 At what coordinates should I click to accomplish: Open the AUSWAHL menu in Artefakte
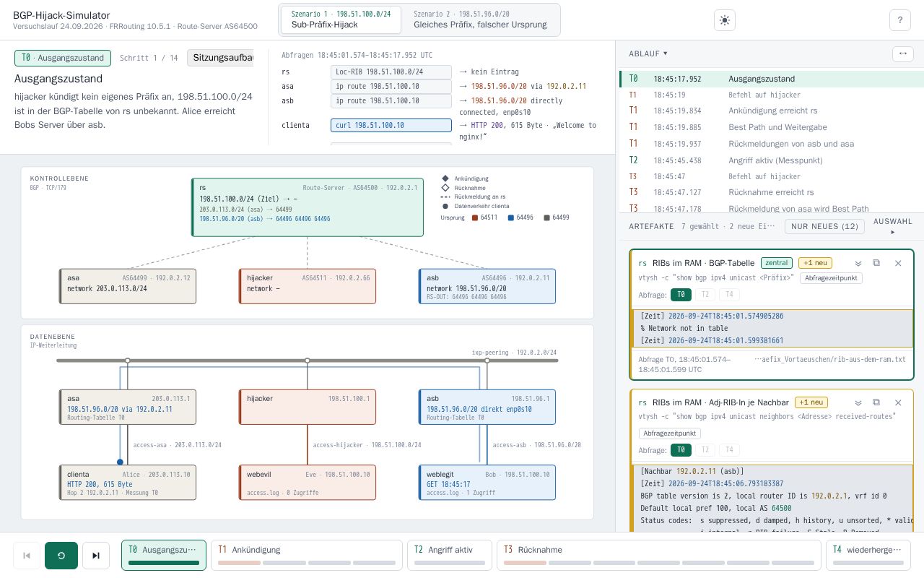coord(892,226)
